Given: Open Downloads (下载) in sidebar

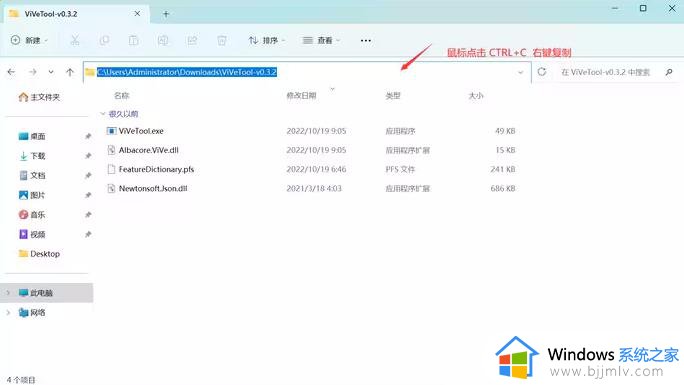Looking at the screenshot, I should pos(32,156).
